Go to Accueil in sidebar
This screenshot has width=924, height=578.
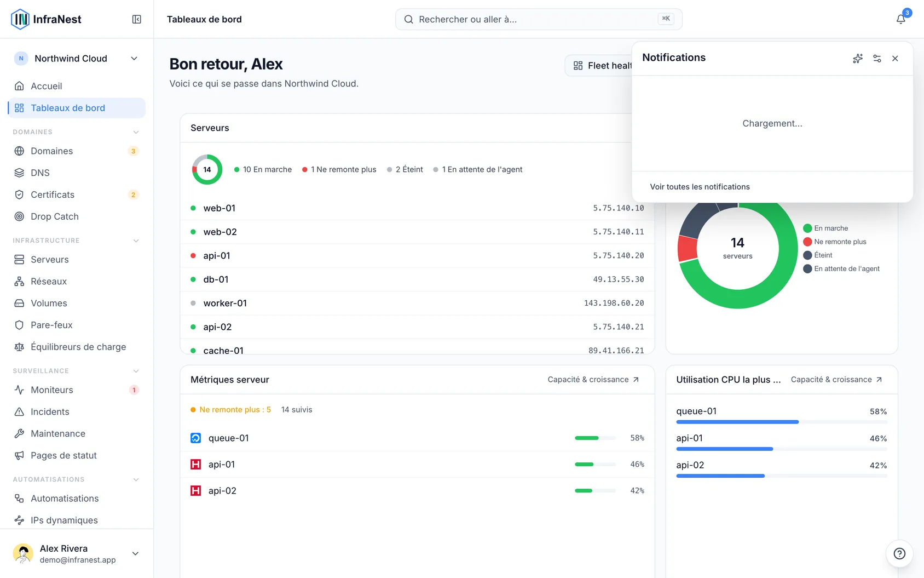[77, 86]
